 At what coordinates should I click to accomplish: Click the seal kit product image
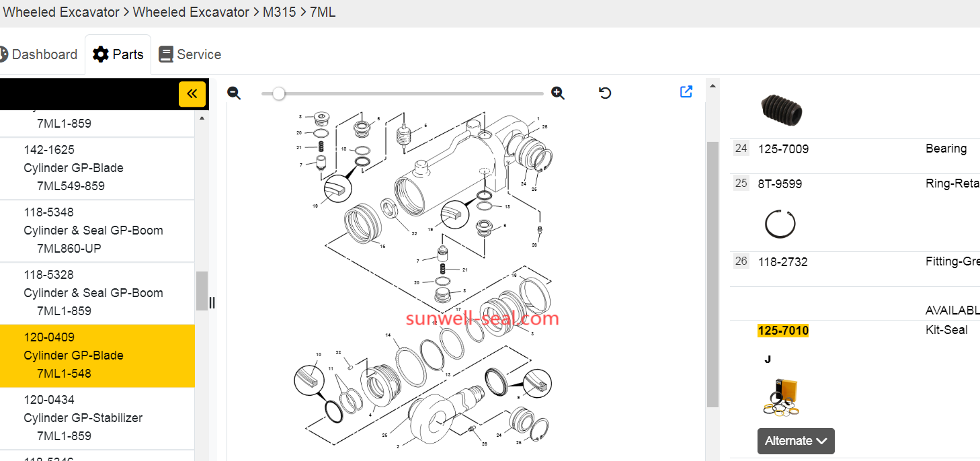780,397
